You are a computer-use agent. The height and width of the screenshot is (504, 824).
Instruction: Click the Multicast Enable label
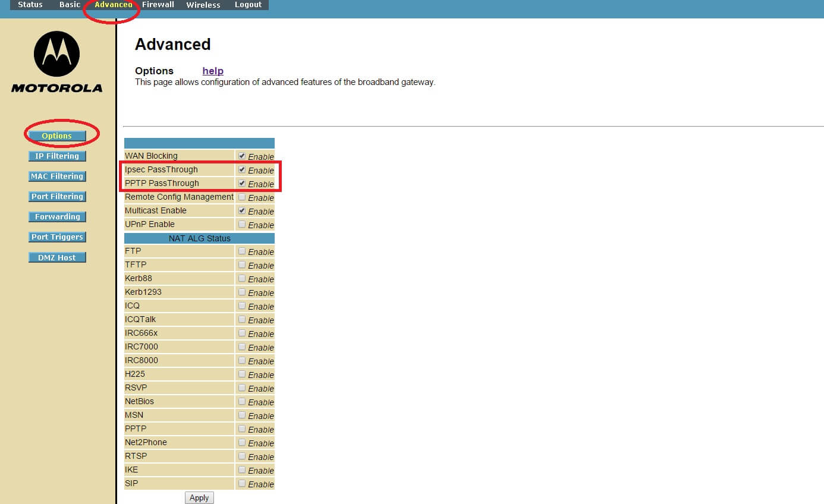(156, 210)
